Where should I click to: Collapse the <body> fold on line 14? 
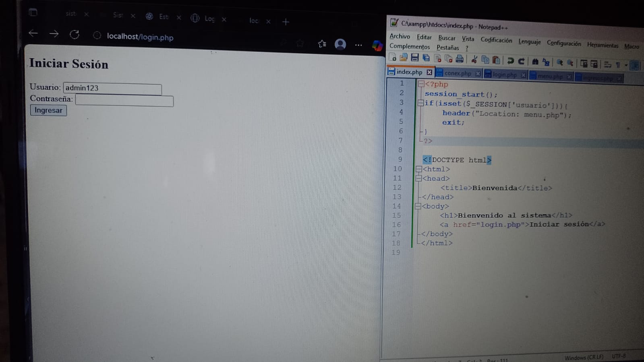click(418, 206)
